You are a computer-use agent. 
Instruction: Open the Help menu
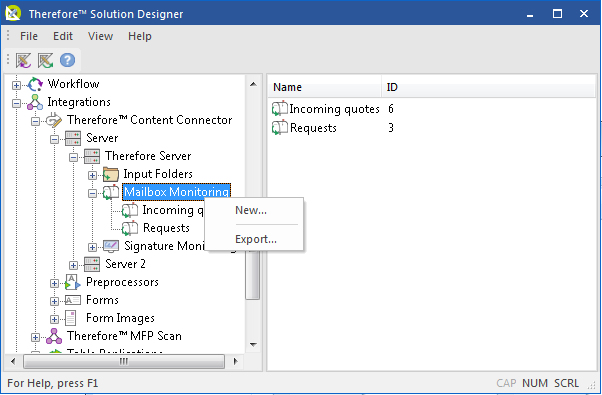[140, 36]
